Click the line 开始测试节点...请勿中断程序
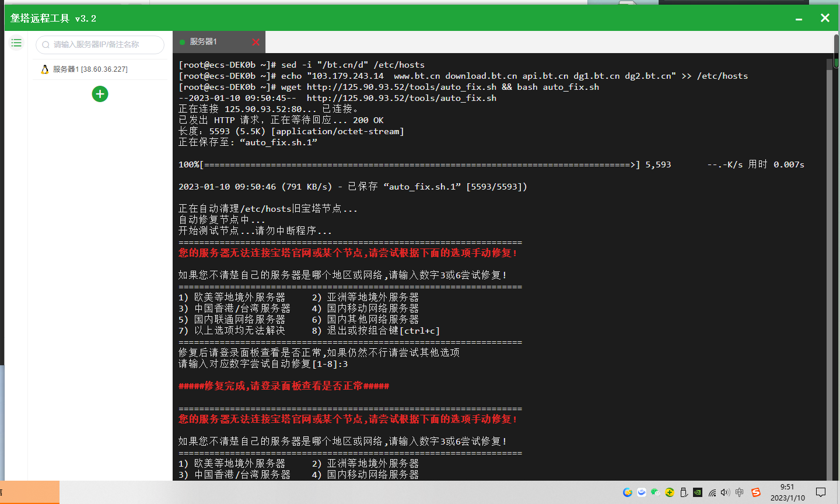The image size is (840, 504). tap(255, 231)
